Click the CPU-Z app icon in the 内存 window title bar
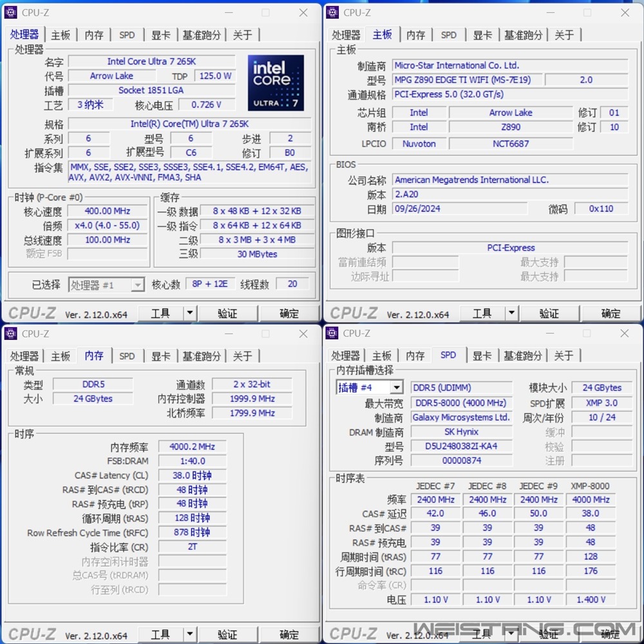644x644 pixels. click(x=11, y=334)
